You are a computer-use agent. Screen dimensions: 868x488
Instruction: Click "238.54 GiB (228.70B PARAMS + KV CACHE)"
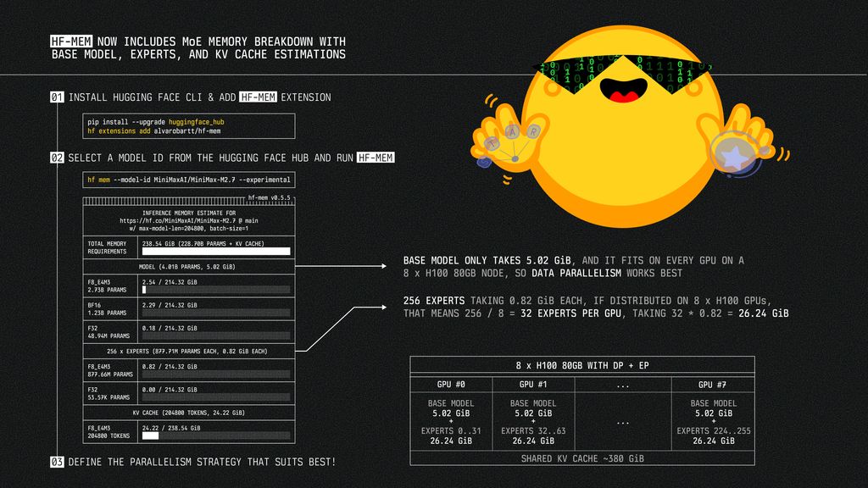pyautogui.click(x=203, y=243)
